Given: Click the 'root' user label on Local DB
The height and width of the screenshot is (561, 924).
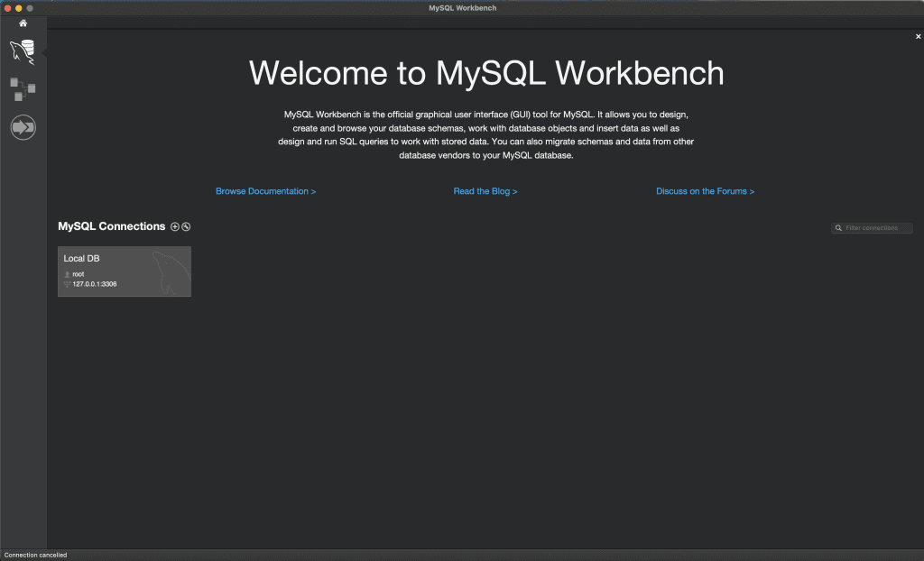Looking at the screenshot, I should 79,274.
